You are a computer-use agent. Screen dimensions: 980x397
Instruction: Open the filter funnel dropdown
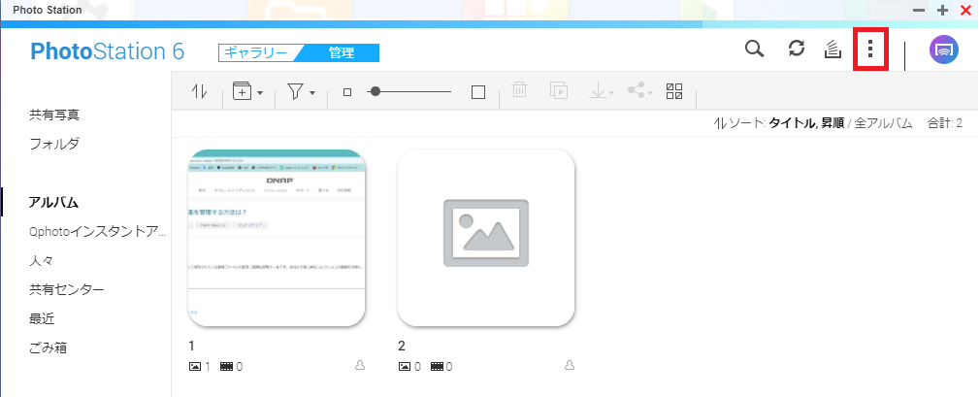[301, 92]
